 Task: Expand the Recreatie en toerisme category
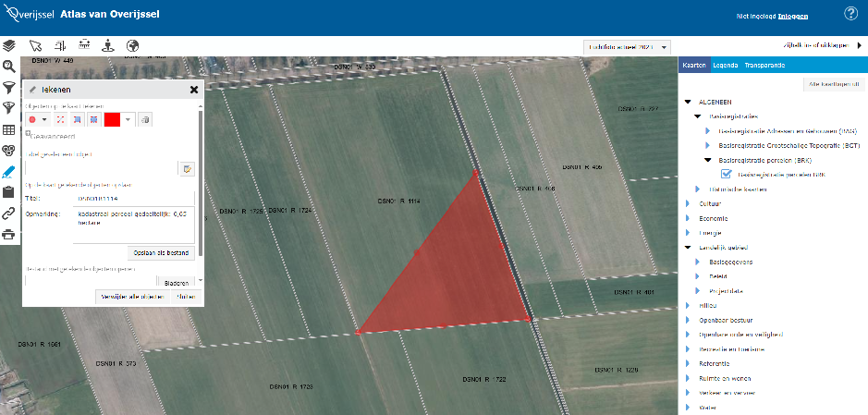pos(688,349)
